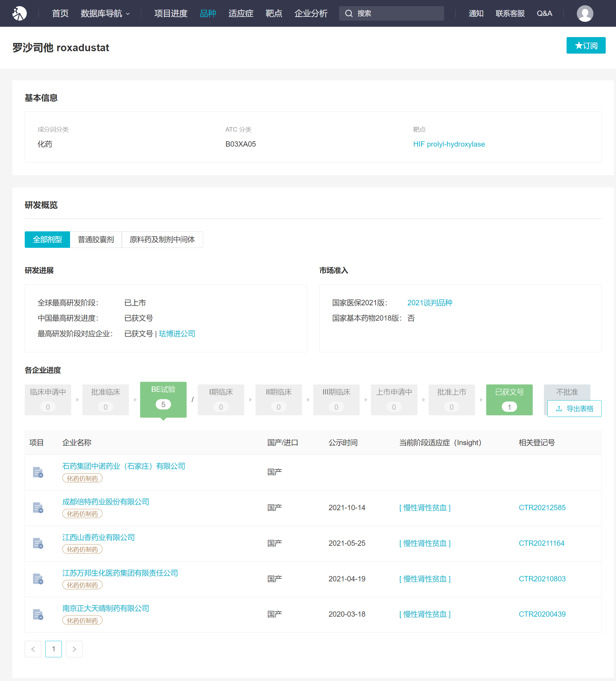Click document icon for 石药集团中诺药业 row

coord(38,472)
